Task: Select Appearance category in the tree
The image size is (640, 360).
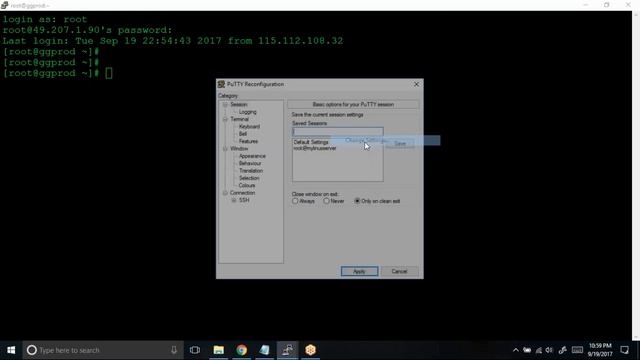Action: [x=252, y=156]
